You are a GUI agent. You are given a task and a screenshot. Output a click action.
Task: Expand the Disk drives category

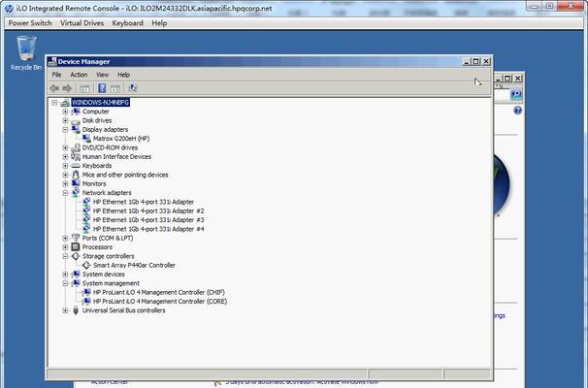tap(65, 120)
